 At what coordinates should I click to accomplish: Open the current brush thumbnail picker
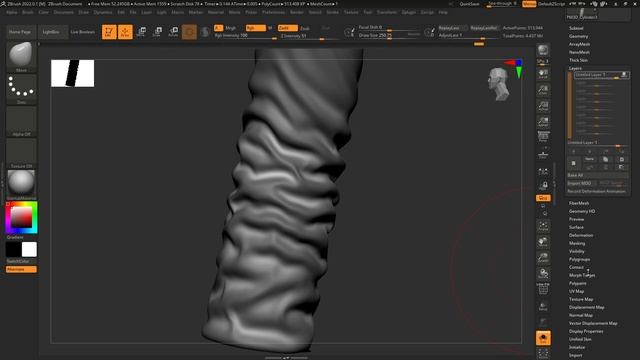(21, 54)
